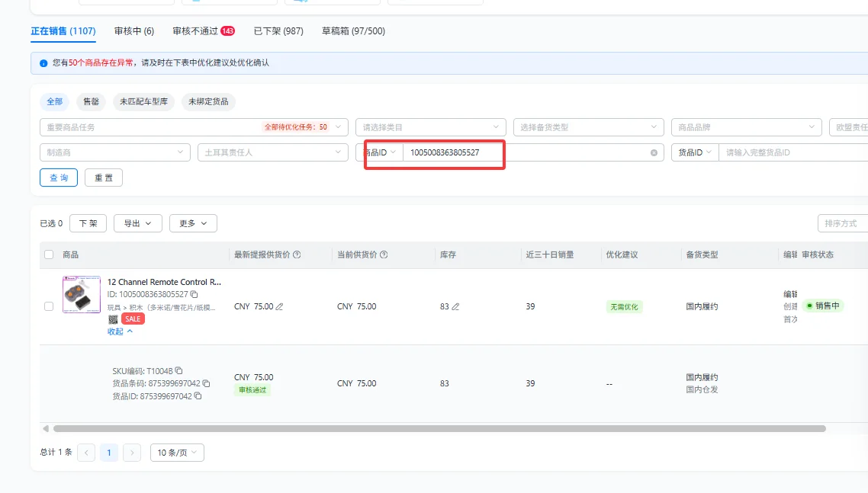Click the red 50个商品存在异常 warning text
This screenshot has width=868, height=493.
click(101, 62)
